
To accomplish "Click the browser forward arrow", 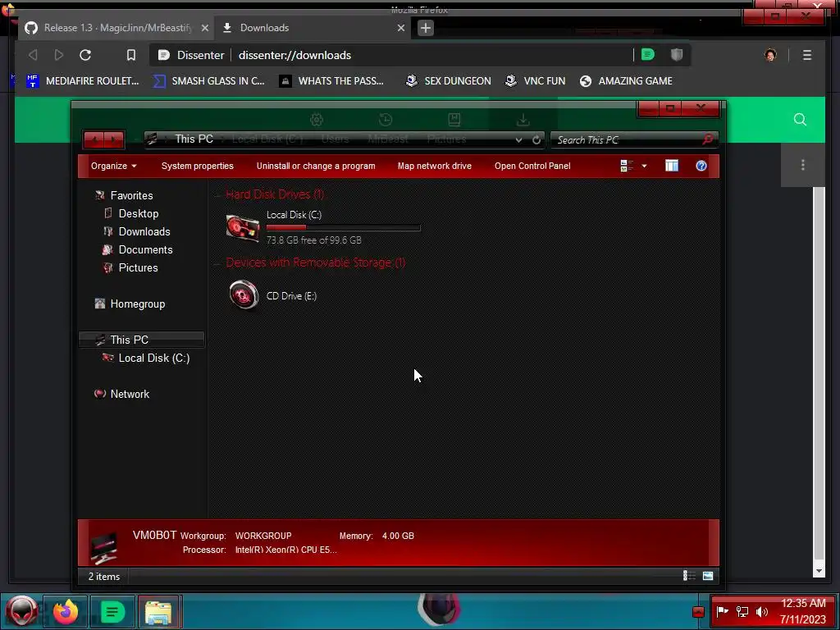I will click(x=59, y=55).
